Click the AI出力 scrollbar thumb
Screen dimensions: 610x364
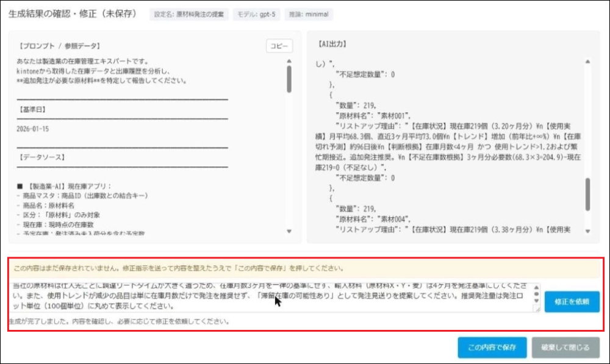587,194
